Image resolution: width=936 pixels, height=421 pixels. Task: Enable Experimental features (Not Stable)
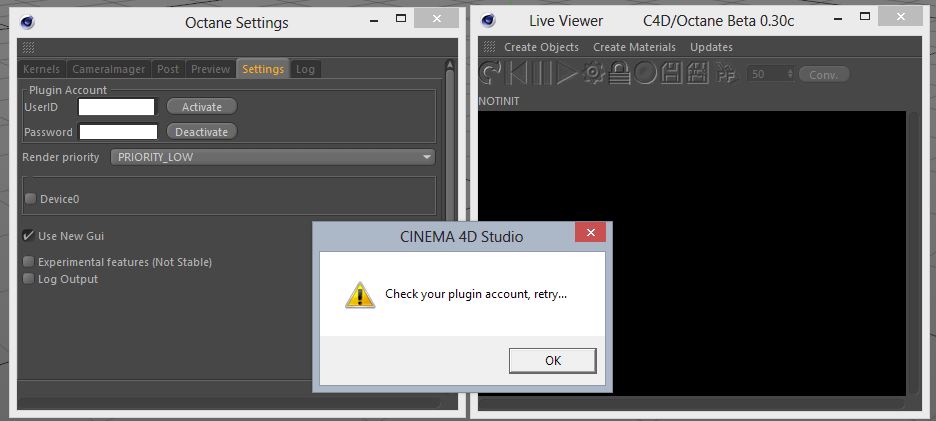pyautogui.click(x=28, y=262)
